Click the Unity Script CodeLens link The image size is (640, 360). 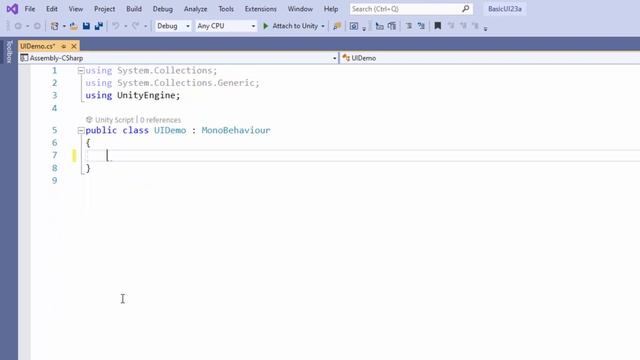pyautogui.click(x=114, y=120)
